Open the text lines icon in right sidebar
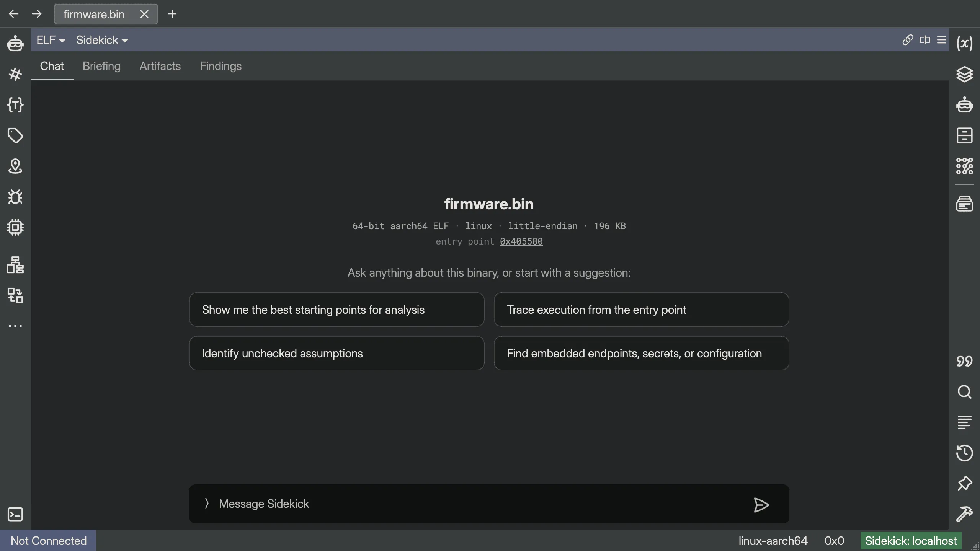This screenshot has width=980, height=551. click(x=964, y=422)
